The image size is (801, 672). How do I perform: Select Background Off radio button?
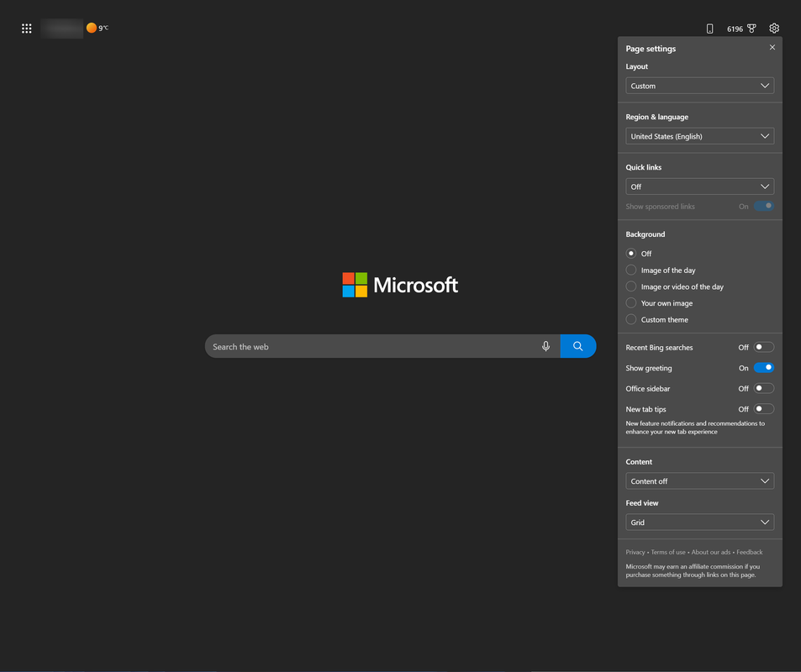point(631,254)
